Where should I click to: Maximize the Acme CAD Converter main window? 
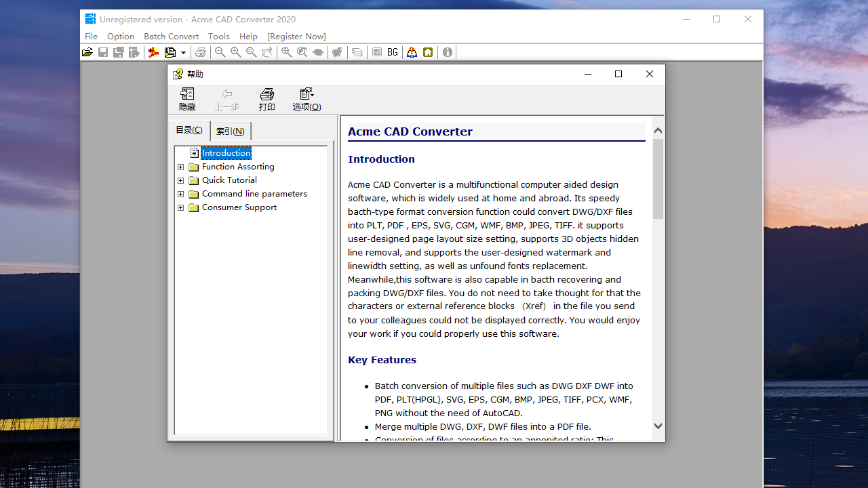[717, 19]
